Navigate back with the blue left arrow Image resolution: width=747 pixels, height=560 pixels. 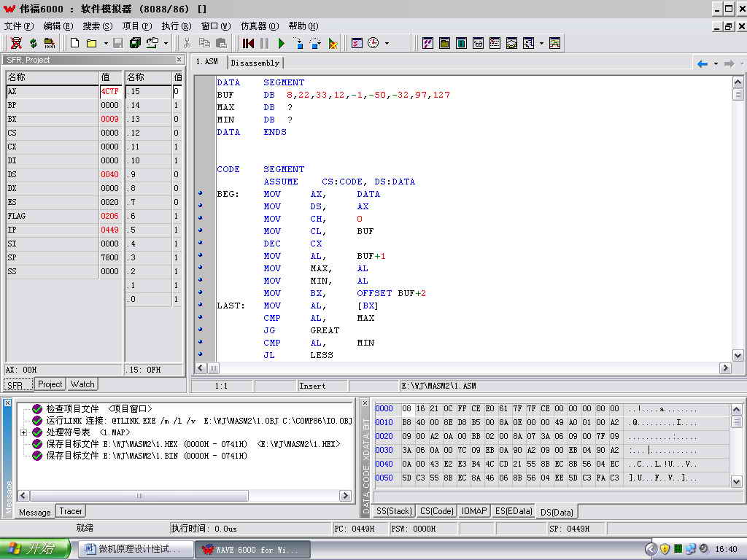coord(703,64)
